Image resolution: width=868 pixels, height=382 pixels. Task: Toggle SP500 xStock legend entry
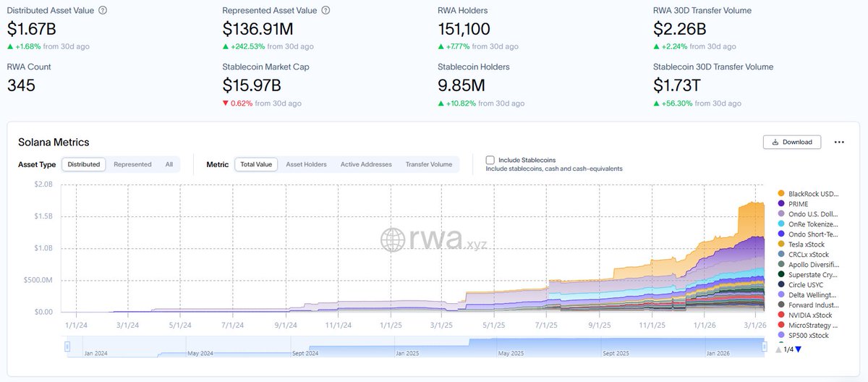click(804, 336)
